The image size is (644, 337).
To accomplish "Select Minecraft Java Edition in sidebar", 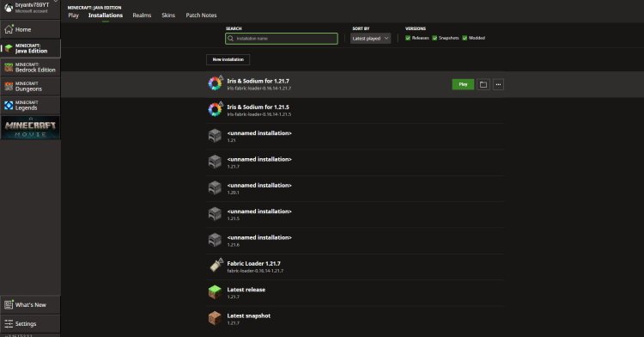I will click(x=30, y=48).
